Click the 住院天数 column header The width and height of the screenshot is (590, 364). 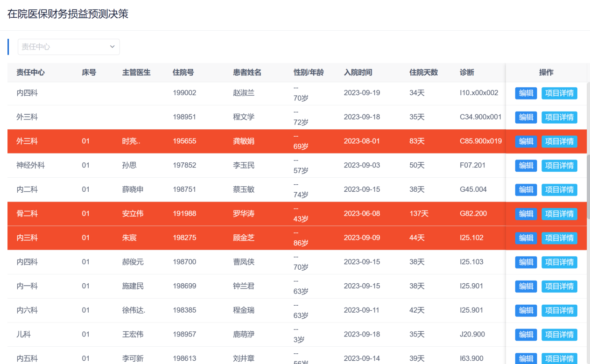coord(423,72)
